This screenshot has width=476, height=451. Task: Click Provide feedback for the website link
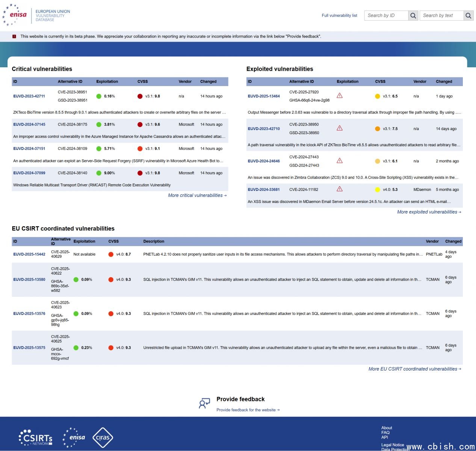pyautogui.click(x=248, y=410)
